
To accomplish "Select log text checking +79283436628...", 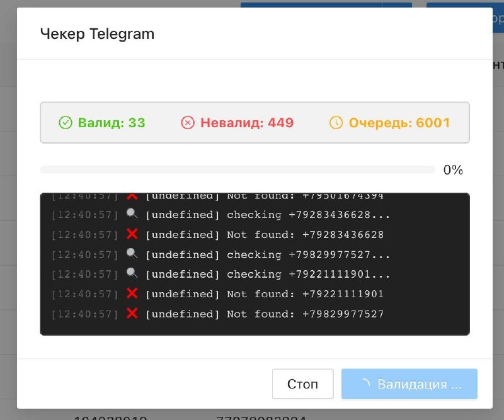I will [308, 215].
